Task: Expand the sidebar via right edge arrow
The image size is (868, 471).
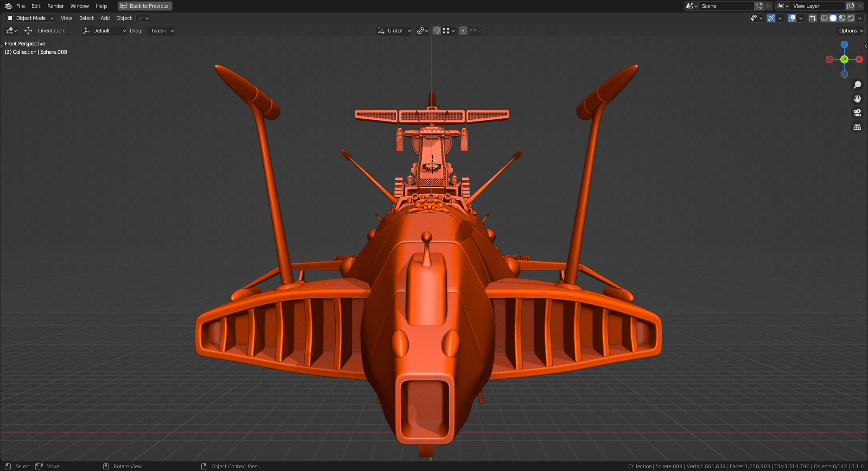Action: (x=866, y=46)
